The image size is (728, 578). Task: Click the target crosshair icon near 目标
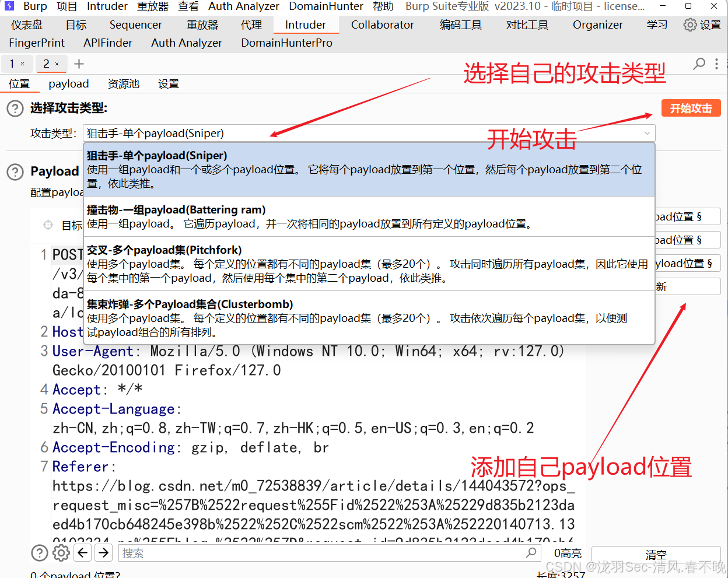(48, 225)
